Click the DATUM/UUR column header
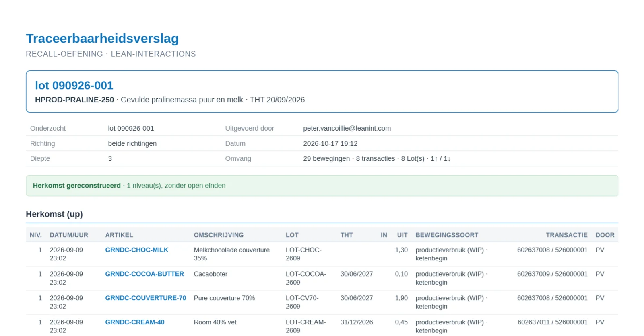 (x=69, y=235)
